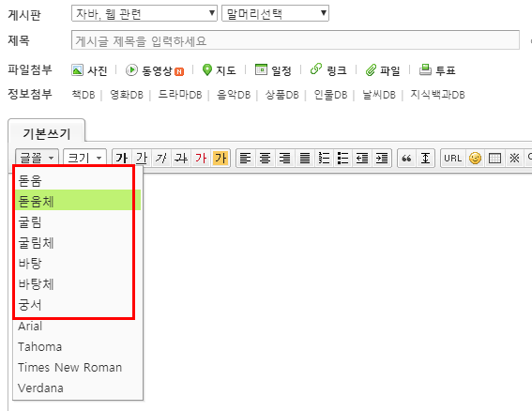Open 드라마DB info attachment

click(x=180, y=95)
